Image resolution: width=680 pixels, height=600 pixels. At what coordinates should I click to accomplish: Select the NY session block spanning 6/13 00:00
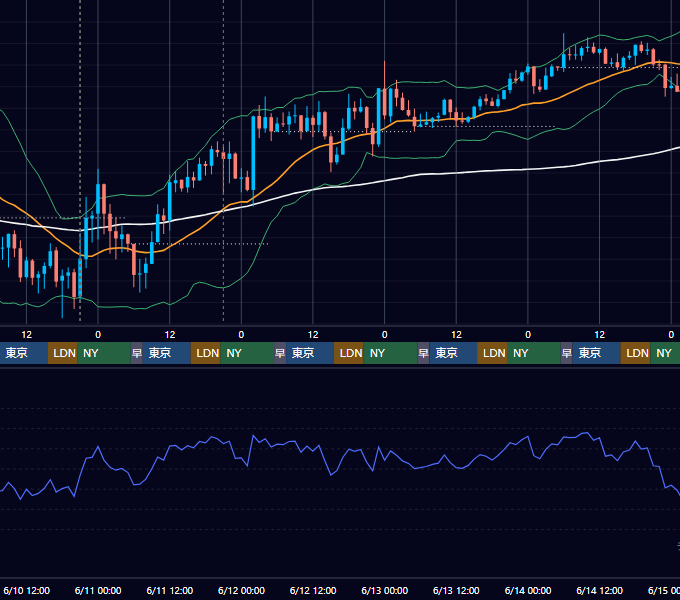390,353
